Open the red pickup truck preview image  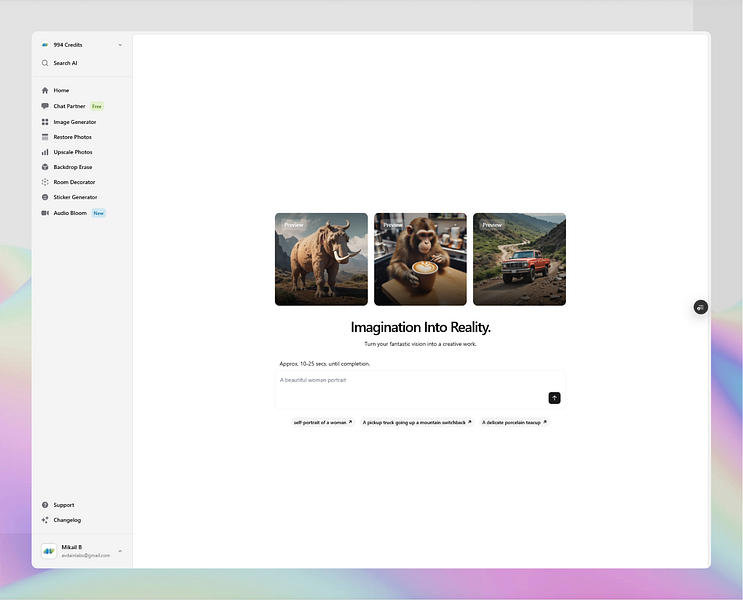pos(519,259)
